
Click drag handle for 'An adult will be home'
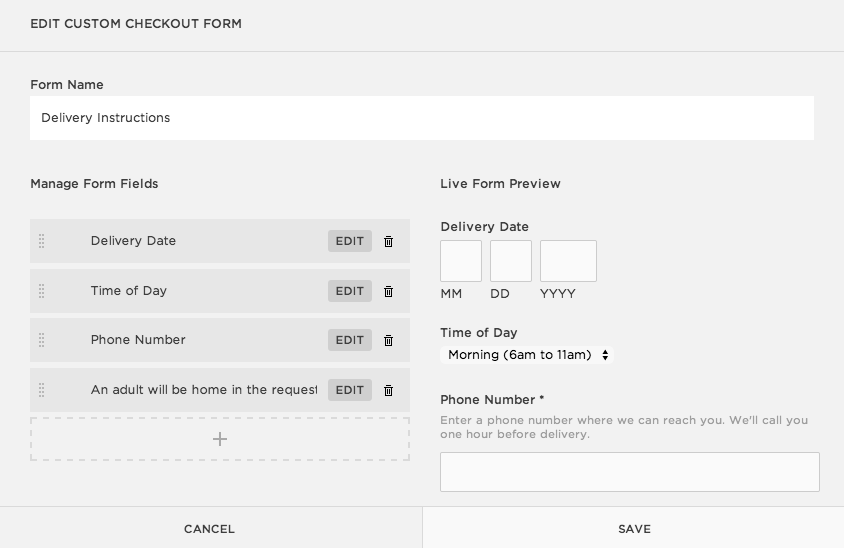(41, 390)
